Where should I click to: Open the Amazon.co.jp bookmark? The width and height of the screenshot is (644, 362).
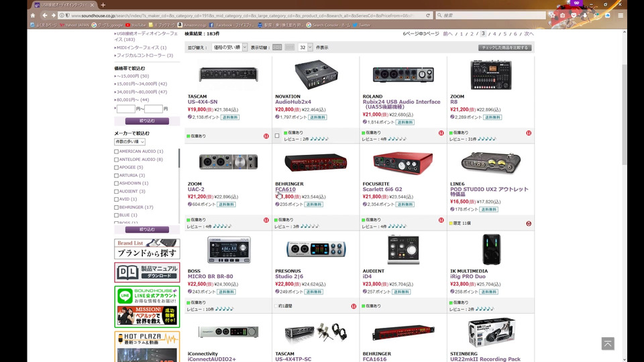click(x=192, y=25)
